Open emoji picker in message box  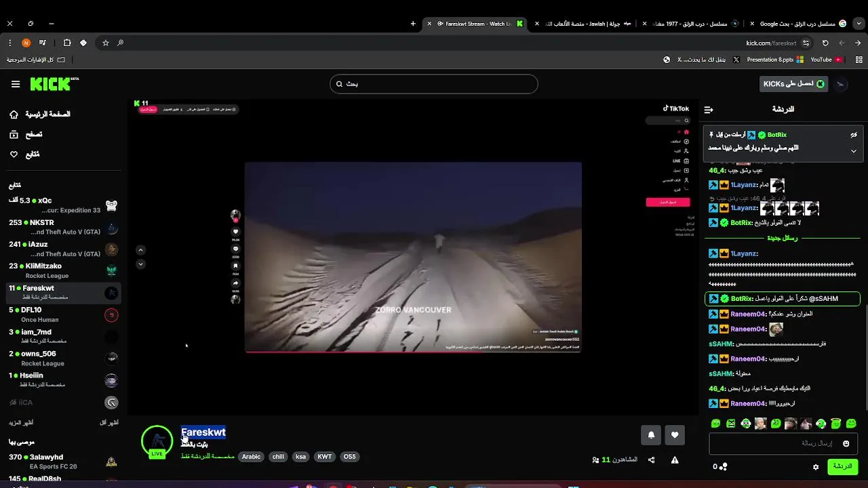(x=846, y=443)
